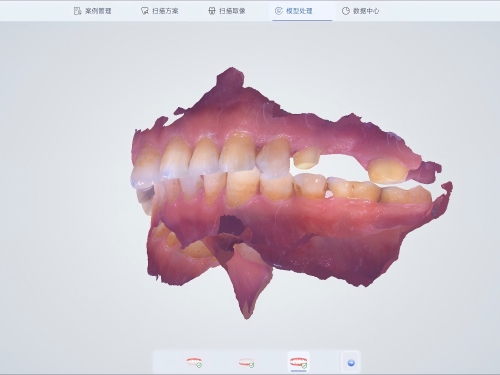Viewport: 500px width, 375px height.
Task: Show the lower jaw scan icon
Action: point(246,363)
